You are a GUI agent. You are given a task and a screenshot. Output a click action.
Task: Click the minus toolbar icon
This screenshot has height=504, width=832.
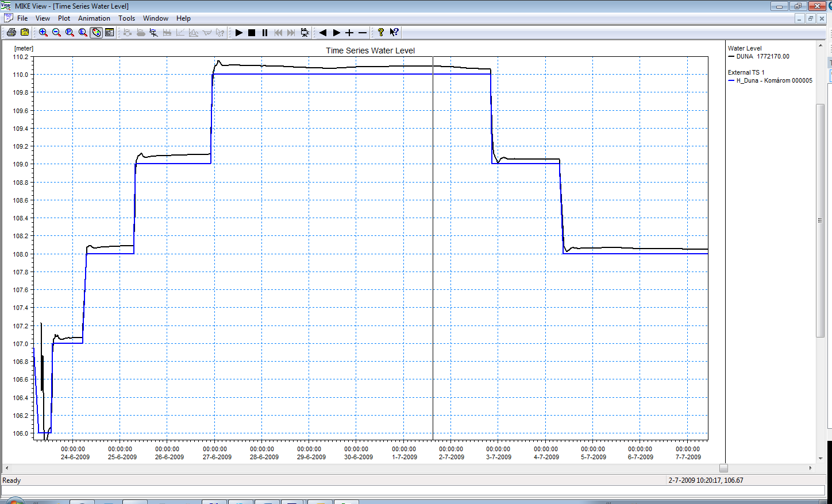[x=363, y=33]
